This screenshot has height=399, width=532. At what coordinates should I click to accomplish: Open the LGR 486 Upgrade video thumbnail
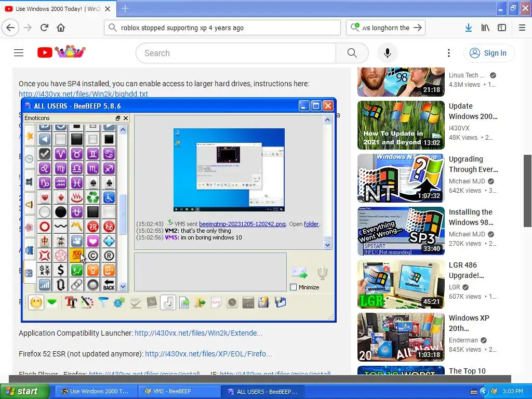pyautogui.click(x=401, y=284)
